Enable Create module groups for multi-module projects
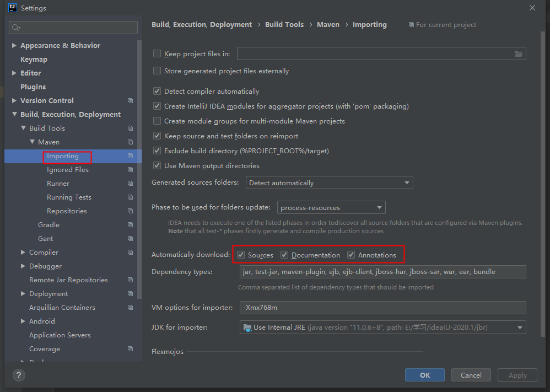Screen dimensions: 550x392 click(157, 121)
